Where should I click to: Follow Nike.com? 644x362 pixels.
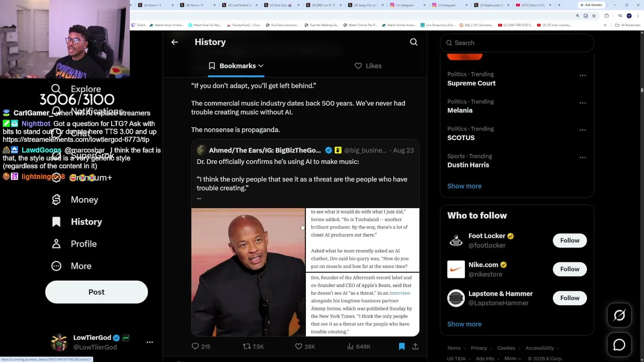point(570,269)
